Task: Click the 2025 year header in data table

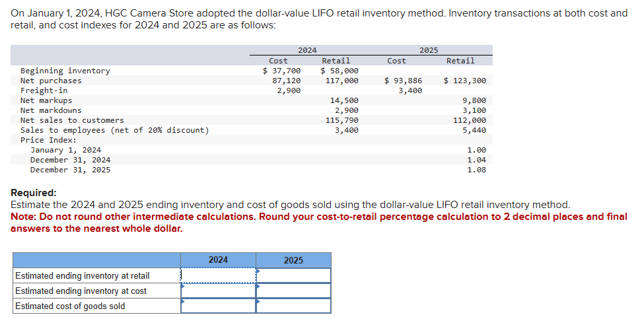Action: [x=429, y=50]
